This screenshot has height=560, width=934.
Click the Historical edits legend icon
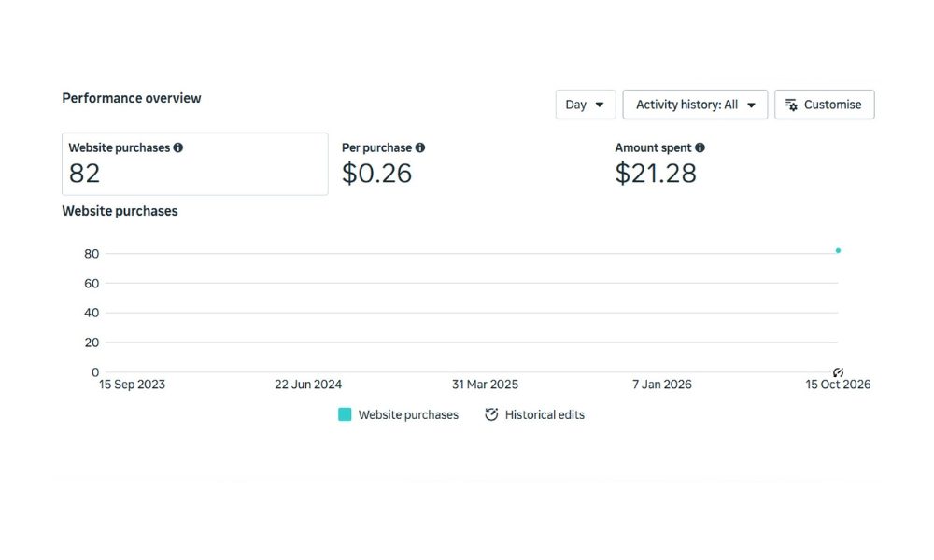coord(491,414)
